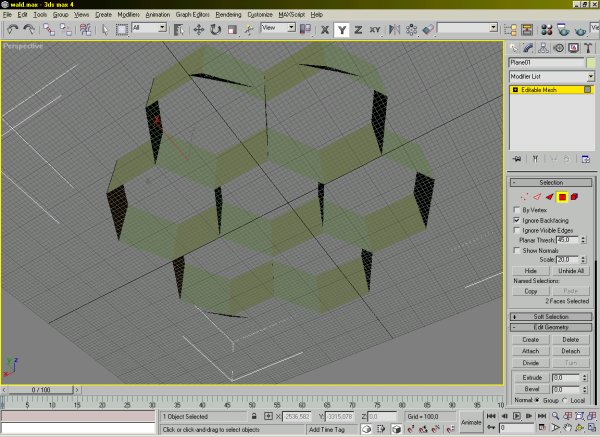This screenshot has width=600, height=437.
Task: Restrict transform to the Z axis
Action: click(358, 30)
